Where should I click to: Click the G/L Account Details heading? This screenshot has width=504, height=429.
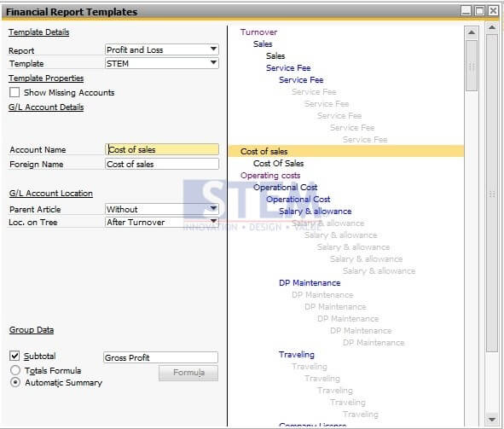(46, 107)
